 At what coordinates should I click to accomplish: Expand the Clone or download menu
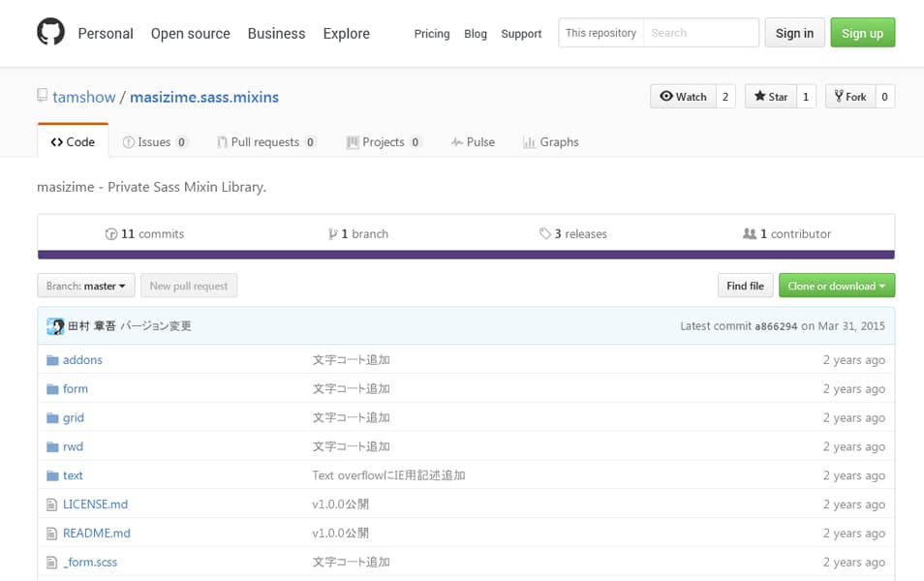[x=837, y=286]
